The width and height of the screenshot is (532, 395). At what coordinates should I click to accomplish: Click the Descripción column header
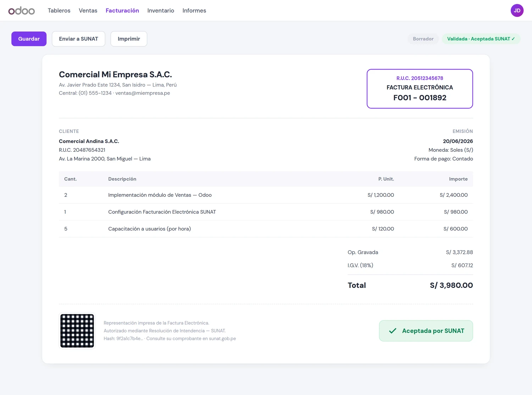pos(122,179)
